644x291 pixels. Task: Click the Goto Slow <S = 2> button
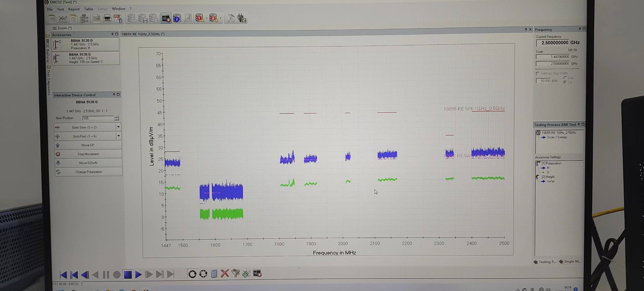pos(85,127)
